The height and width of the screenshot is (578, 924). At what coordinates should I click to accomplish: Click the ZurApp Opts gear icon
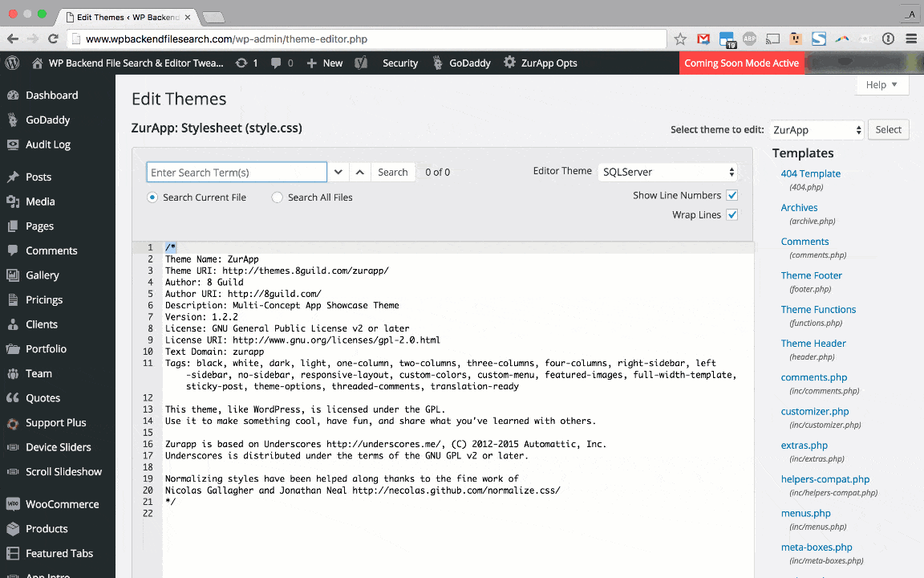coord(510,62)
